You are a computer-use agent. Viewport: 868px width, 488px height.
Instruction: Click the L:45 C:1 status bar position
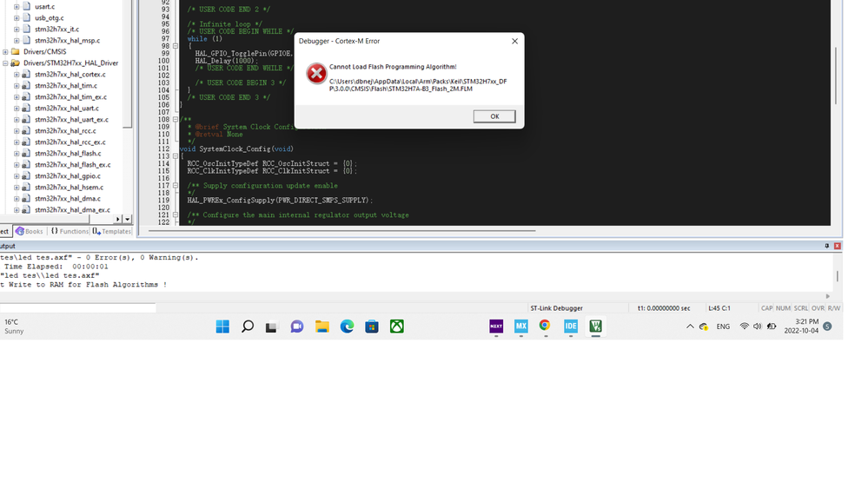click(719, 308)
